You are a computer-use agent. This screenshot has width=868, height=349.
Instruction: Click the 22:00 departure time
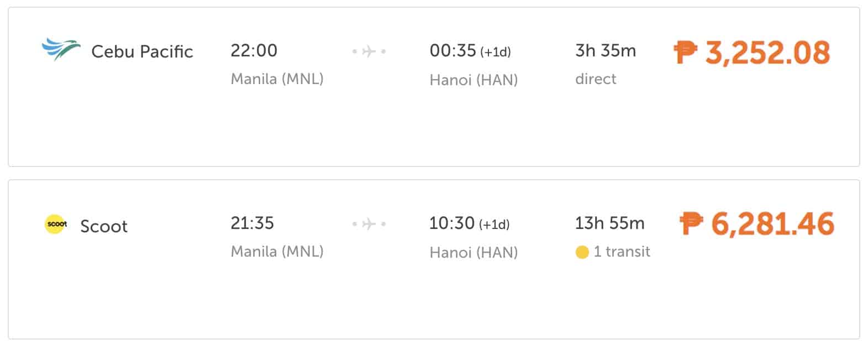(254, 50)
